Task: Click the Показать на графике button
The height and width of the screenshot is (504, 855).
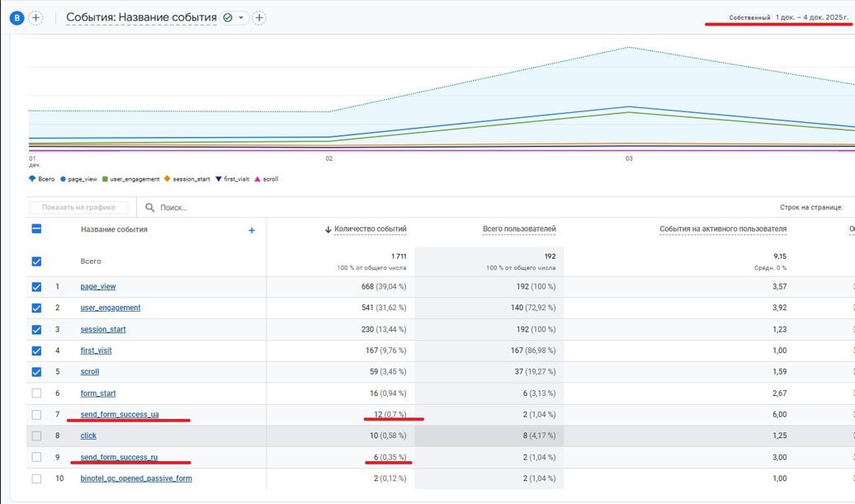Action: pos(78,208)
